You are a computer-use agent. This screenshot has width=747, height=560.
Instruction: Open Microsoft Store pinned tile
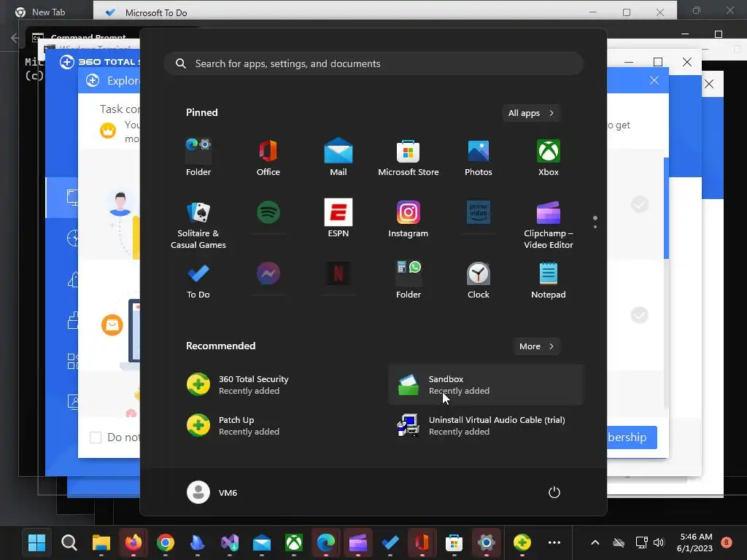click(409, 157)
